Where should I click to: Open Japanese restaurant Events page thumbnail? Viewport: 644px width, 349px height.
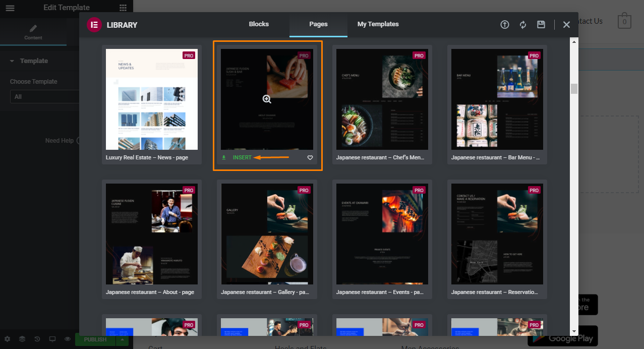point(382,234)
